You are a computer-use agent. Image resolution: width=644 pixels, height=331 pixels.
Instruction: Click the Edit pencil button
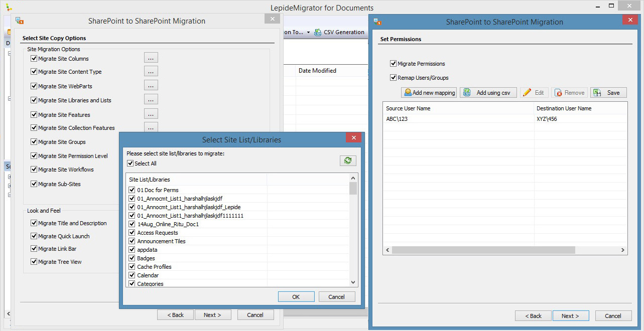[x=534, y=93]
